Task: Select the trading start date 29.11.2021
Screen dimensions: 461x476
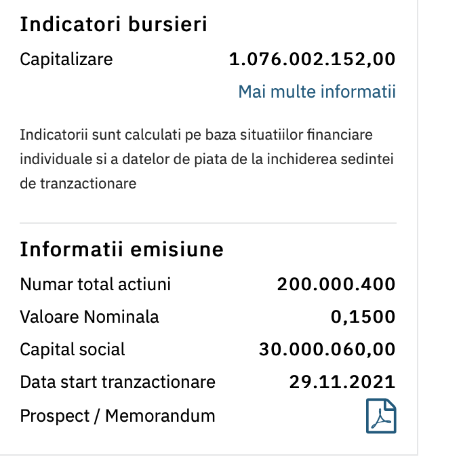Action: click(x=342, y=382)
